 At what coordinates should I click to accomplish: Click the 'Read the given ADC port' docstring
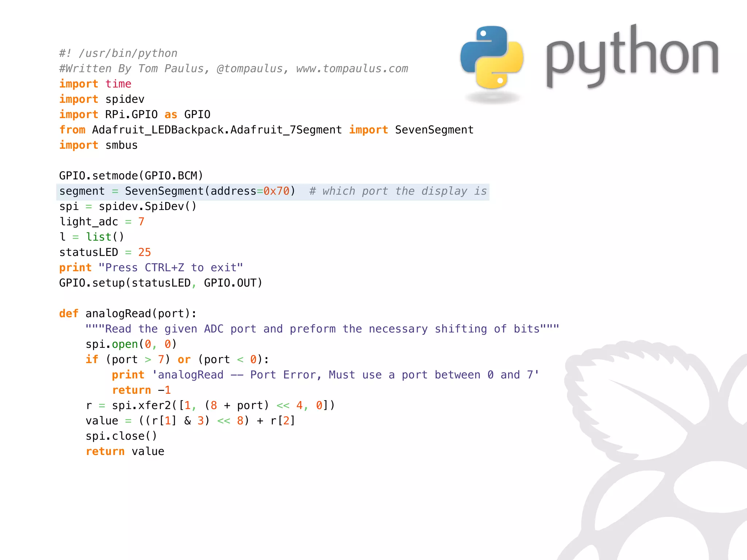[x=322, y=329]
